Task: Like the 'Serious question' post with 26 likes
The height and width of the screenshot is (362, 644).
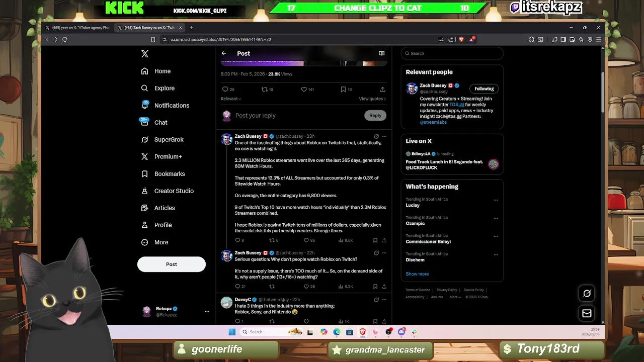Action: [x=306, y=287]
